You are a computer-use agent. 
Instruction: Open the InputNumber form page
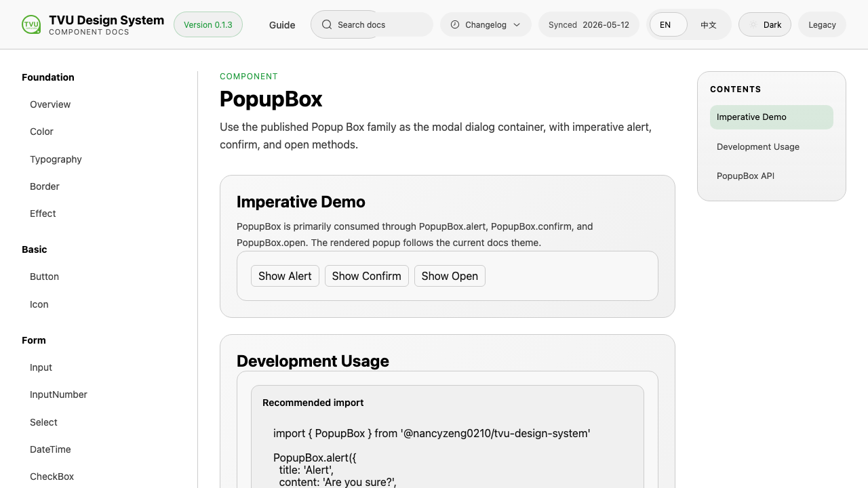click(58, 394)
